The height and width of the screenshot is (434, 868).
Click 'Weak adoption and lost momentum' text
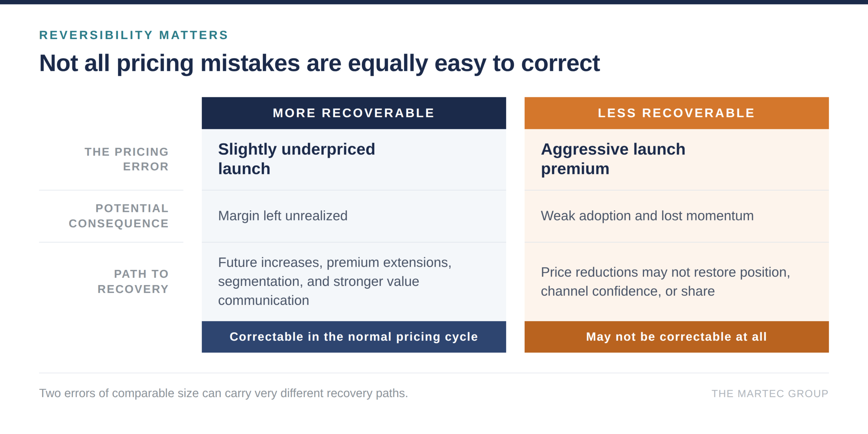[x=647, y=216]
